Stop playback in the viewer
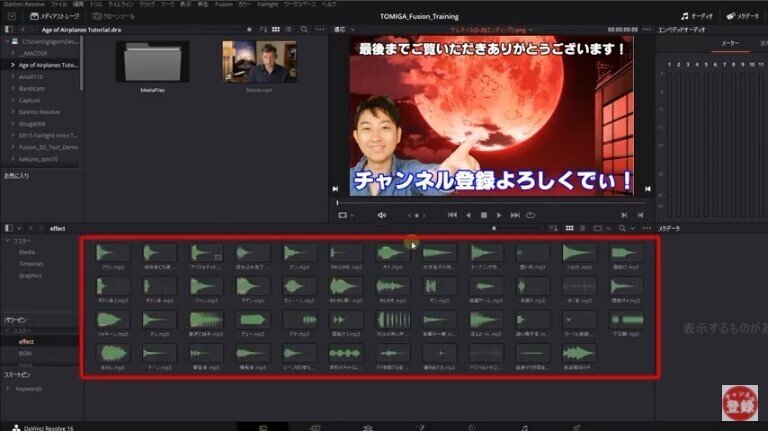The height and width of the screenshot is (433, 769). (484, 215)
